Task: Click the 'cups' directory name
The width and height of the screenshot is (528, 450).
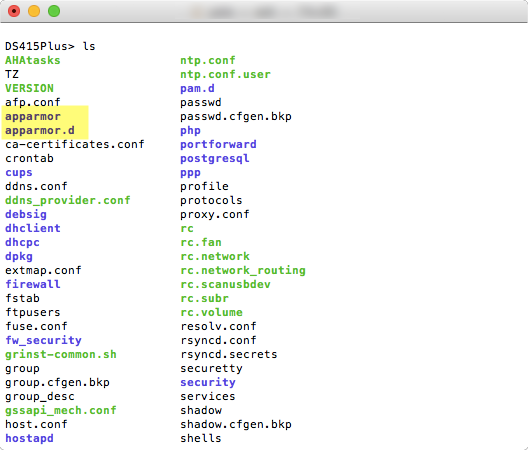Action: tap(19, 172)
